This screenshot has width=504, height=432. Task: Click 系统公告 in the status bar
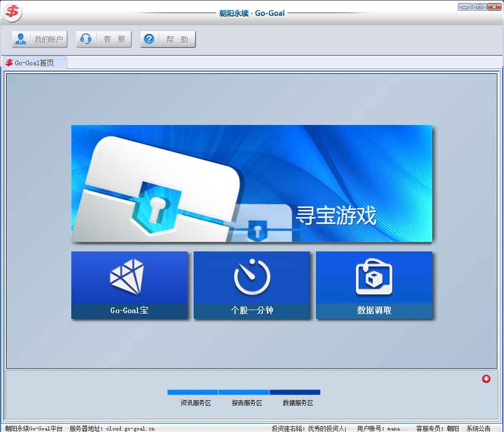pos(478,428)
